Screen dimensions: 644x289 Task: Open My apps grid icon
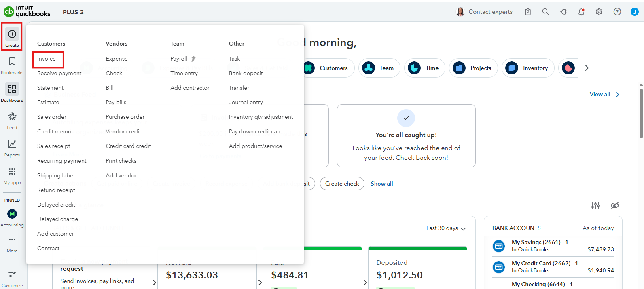[12, 171]
